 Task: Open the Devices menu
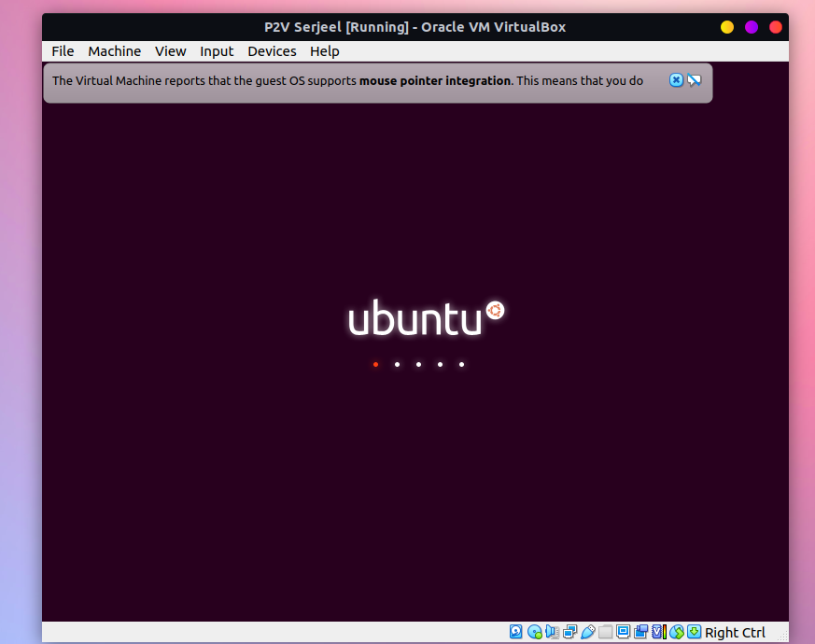272,51
